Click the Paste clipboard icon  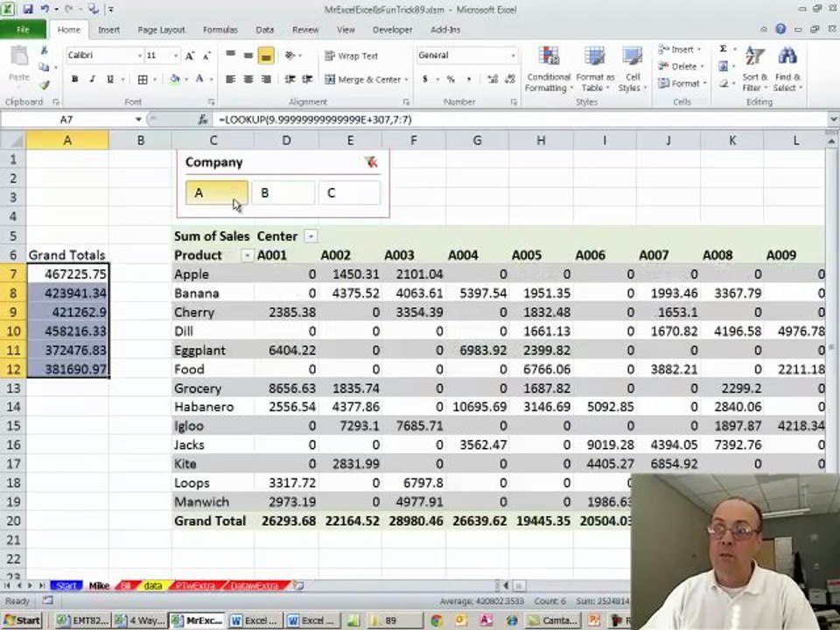(19, 57)
